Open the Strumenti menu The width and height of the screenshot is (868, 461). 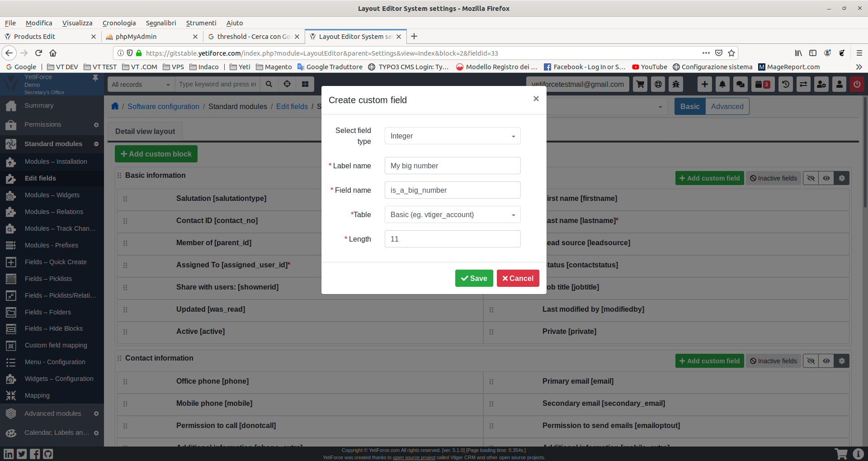pyautogui.click(x=201, y=23)
